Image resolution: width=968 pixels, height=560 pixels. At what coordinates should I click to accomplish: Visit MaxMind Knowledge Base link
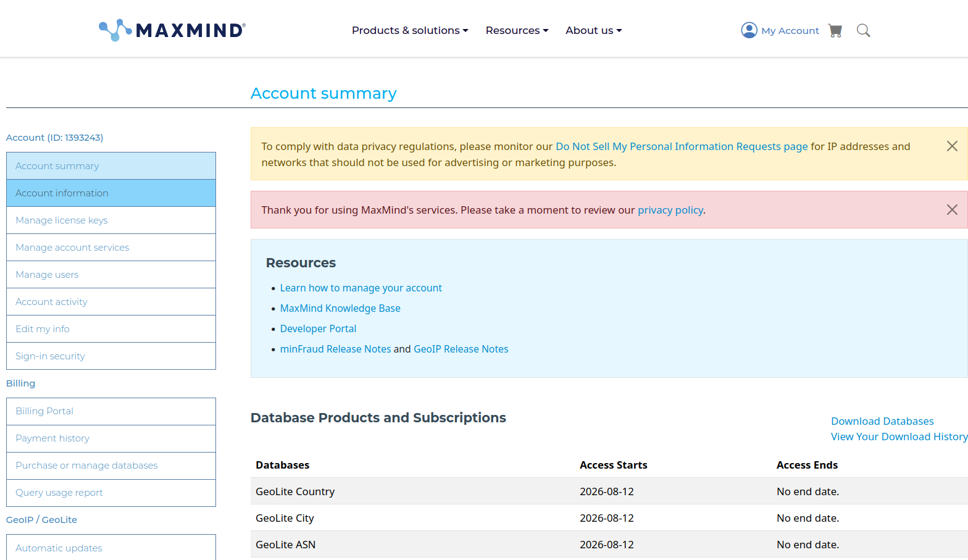(340, 308)
